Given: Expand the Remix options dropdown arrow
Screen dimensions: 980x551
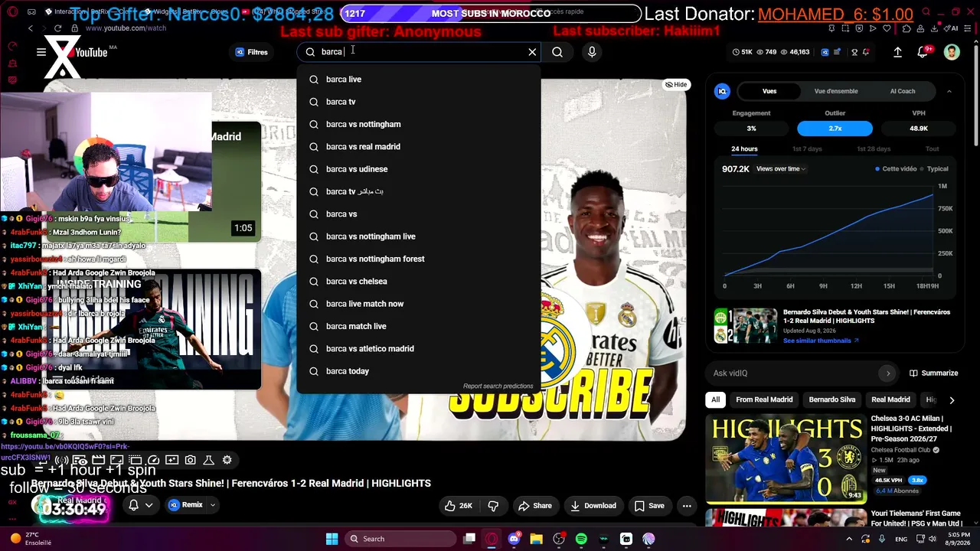Looking at the screenshot, I should pyautogui.click(x=213, y=505).
